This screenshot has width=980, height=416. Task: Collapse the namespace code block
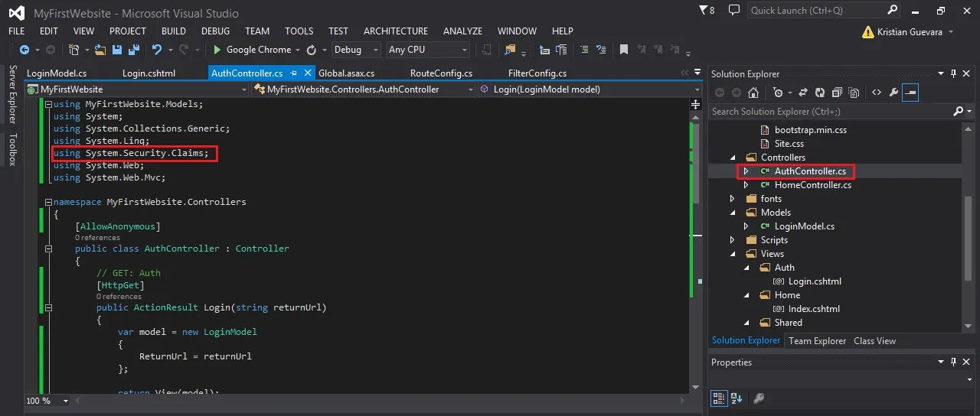(48, 203)
